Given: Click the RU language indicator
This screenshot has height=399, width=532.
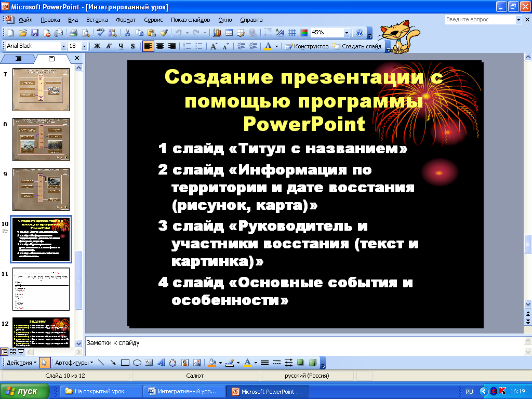Looking at the screenshot, I should point(469,392).
